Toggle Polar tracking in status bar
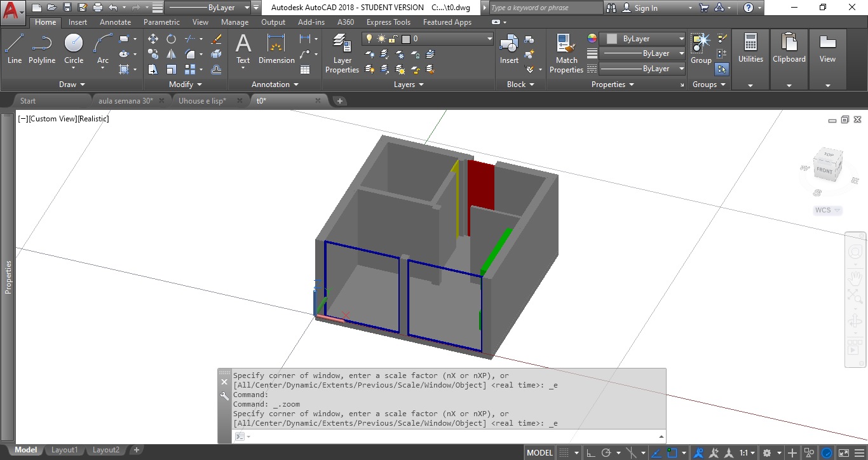This screenshot has height=460, width=868. pyautogui.click(x=606, y=452)
